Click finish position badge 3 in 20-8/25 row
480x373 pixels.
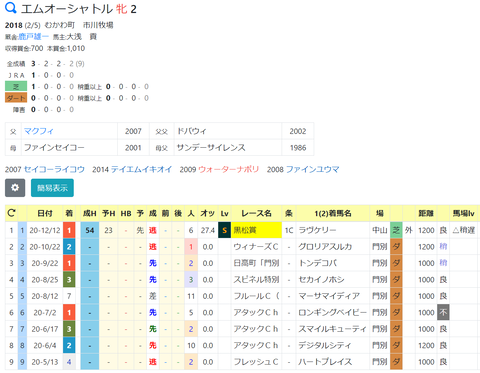point(69,279)
